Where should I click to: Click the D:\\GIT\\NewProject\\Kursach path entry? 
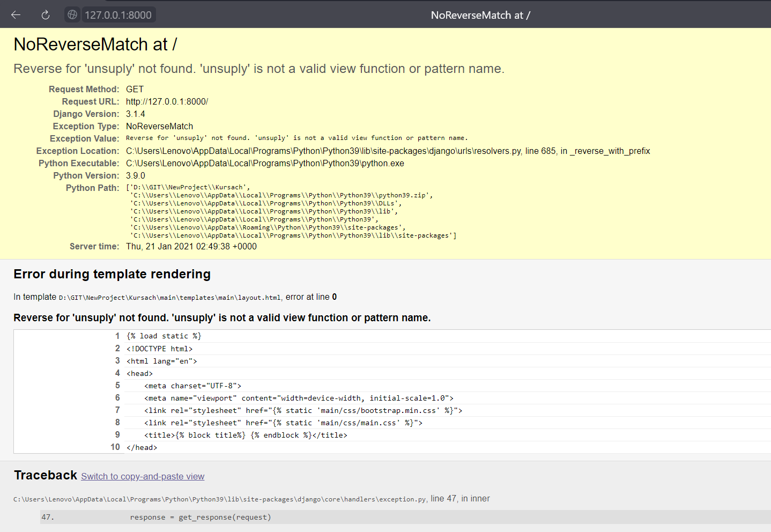pos(188,187)
